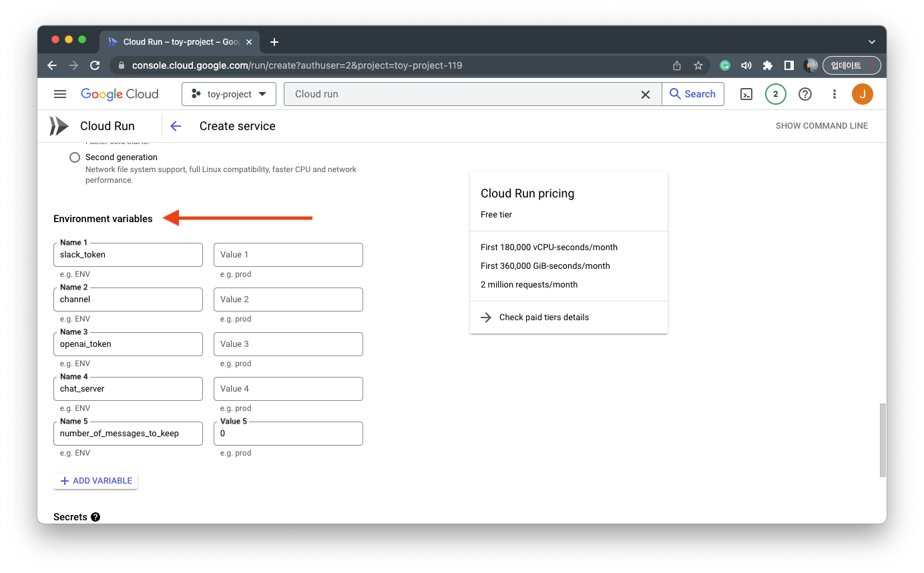
Task: Click the 업데이트 update button
Action: [x=852, y=65]
